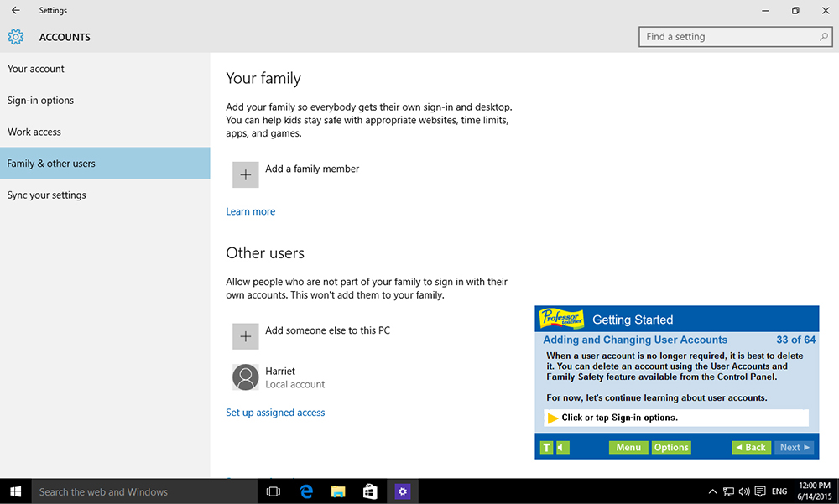Open Microsoft Edge from the taskbar
Image resolution: width=839 pixels, height=504 pixels.
[305, 491]
